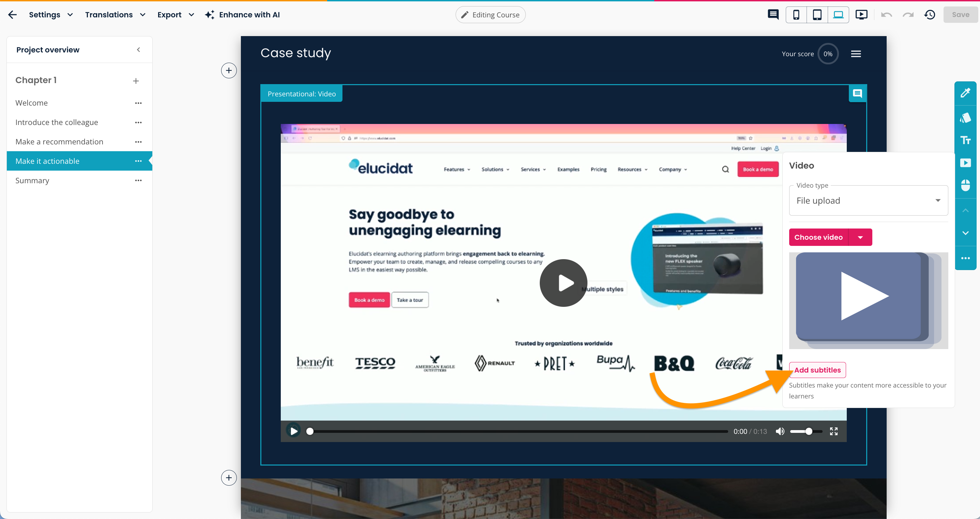Go back using the arrow icon
Image resolution: width=980 pixels, height=519 pixels.
point(13,15)
